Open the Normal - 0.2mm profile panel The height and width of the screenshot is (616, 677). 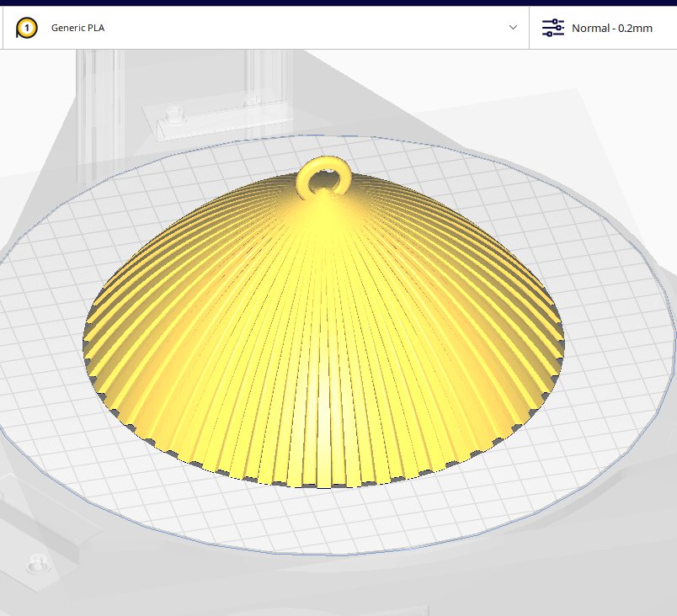pyautogui.click(x=603, y=28)
